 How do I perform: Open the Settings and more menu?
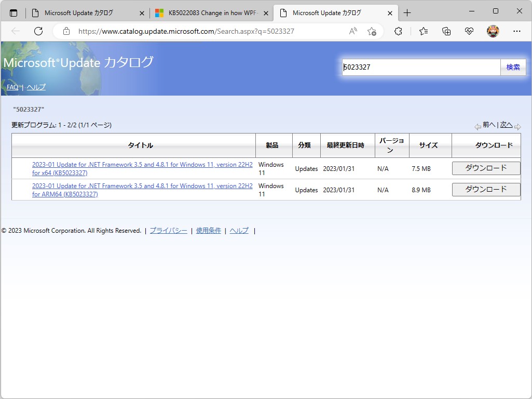[517, 31]
